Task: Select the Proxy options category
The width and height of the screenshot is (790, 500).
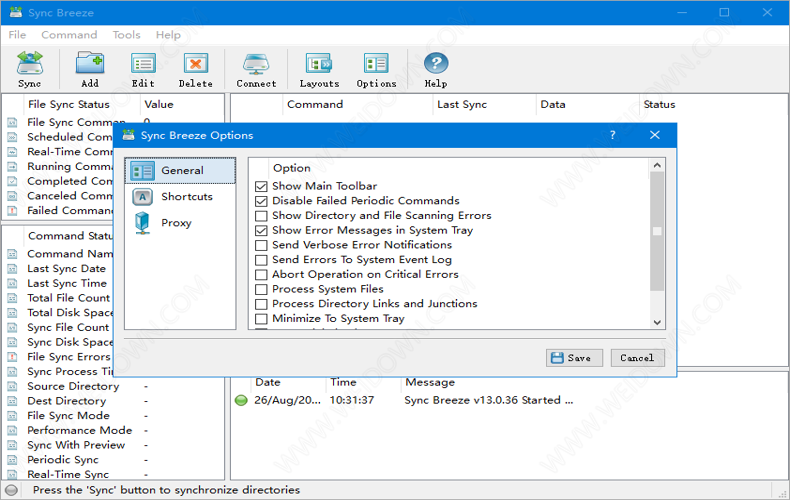Action: tap(180, 223)
